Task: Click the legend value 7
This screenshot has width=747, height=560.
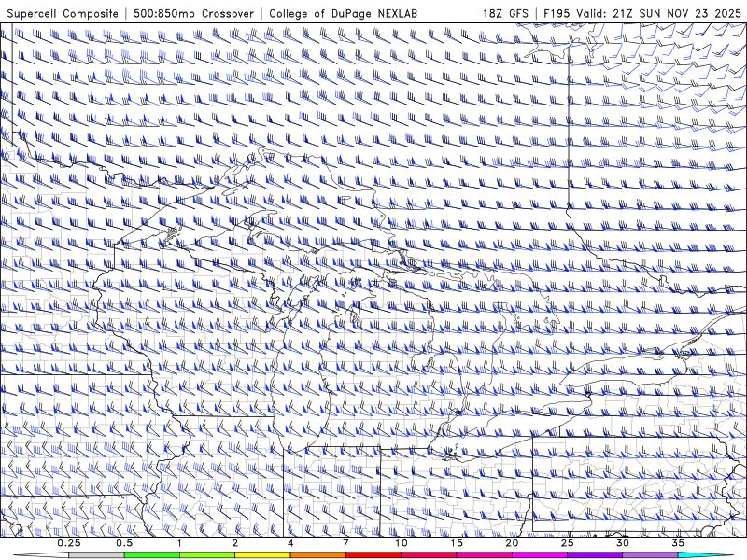Action: tap(345, 543)
